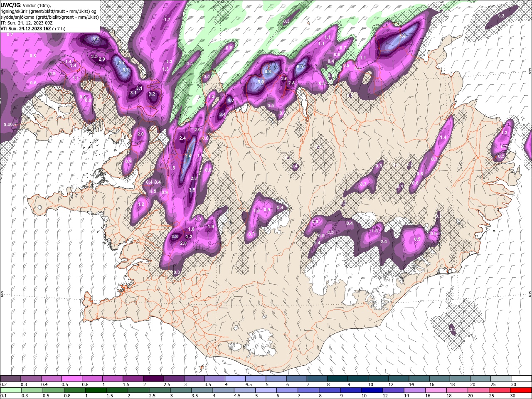This screenshot has width=532, height=399.
Task: Click the '6.1' precipitation value on the map
Action: (x=300, y=66)
